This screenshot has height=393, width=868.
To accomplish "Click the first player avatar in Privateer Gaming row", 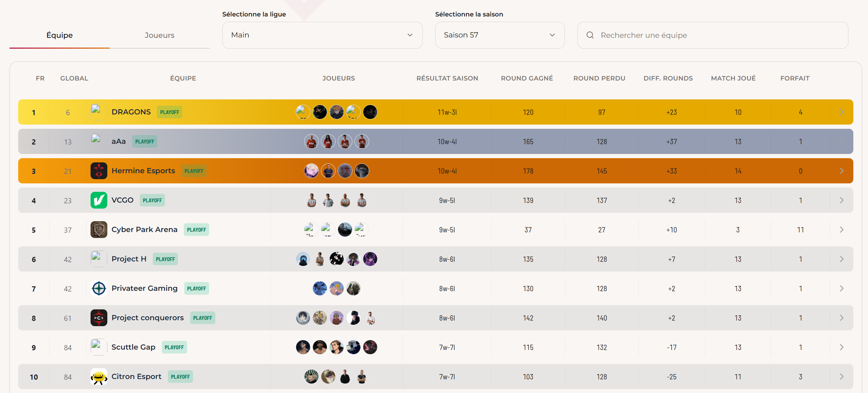I will coord(320,288).
